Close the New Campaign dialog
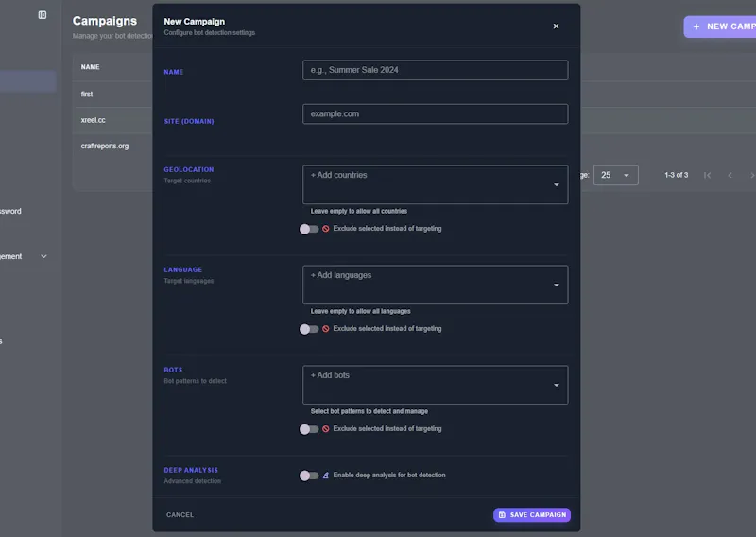 [x=556, y=26]
